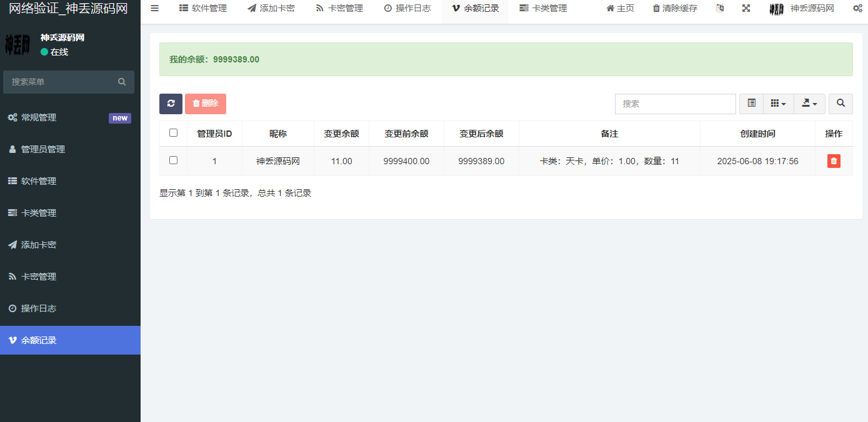Viewport: 868px width, 422px height.
Task: Select all rows via the header checkbox
Action: click(x=172, y=132)
